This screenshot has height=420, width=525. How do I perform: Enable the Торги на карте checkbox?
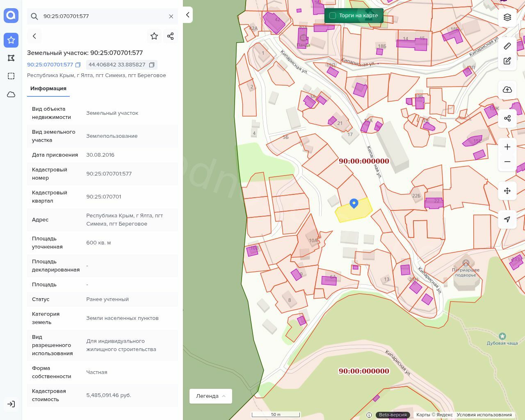click(333, 16)
